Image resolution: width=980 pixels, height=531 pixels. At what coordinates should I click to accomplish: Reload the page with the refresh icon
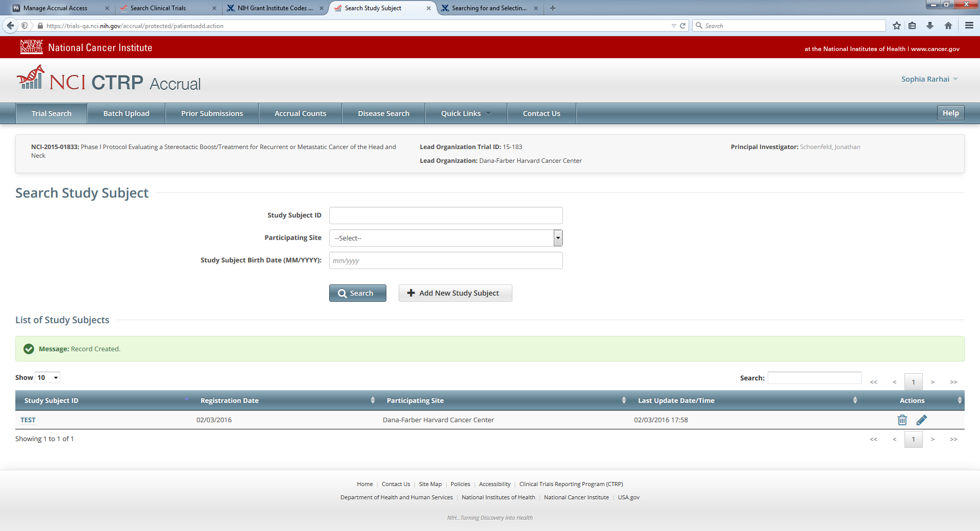tap(682, 26)
